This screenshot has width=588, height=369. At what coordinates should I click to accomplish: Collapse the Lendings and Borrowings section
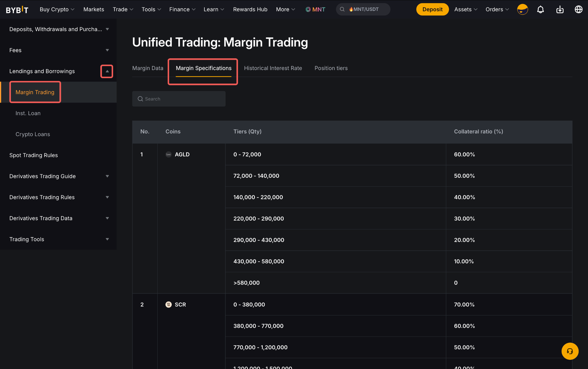(107, 71)
